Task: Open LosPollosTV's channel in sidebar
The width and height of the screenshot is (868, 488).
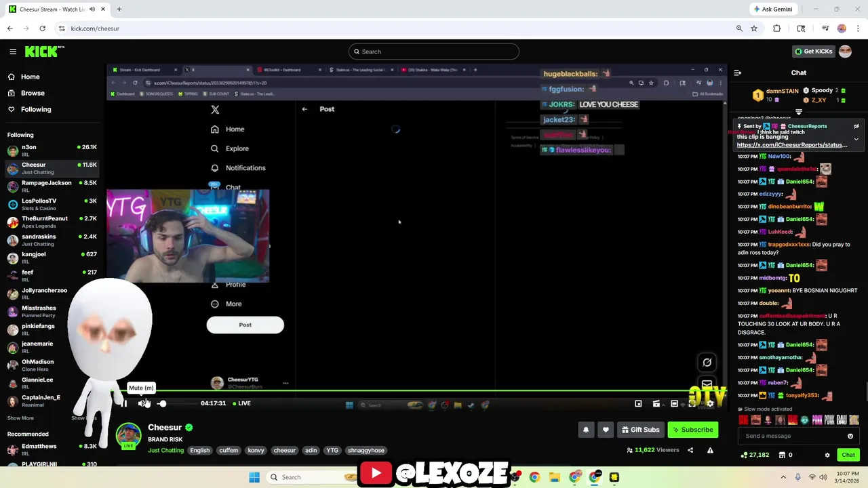Action: coord(52,204)
